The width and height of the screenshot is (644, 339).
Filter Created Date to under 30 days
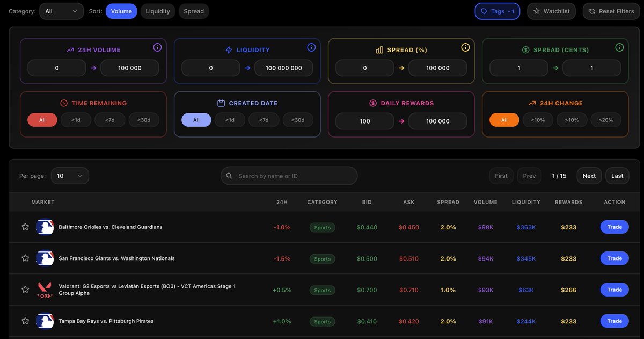(298, 120)
